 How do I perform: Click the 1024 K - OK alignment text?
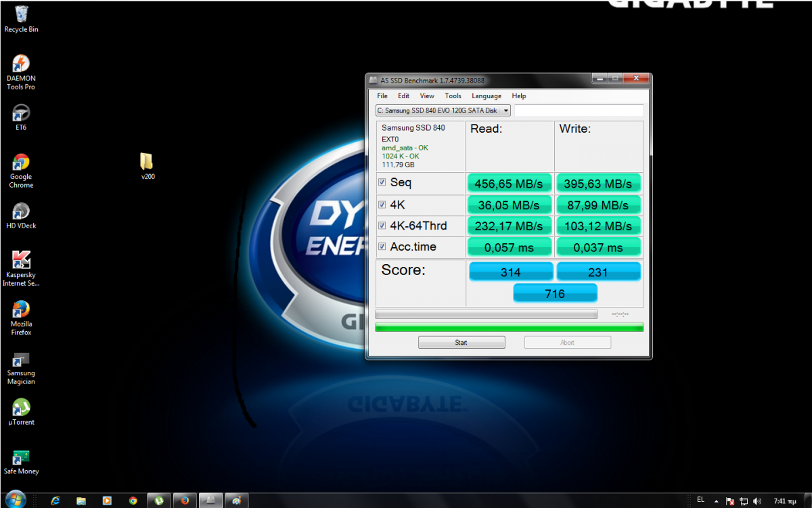[401, 156]
